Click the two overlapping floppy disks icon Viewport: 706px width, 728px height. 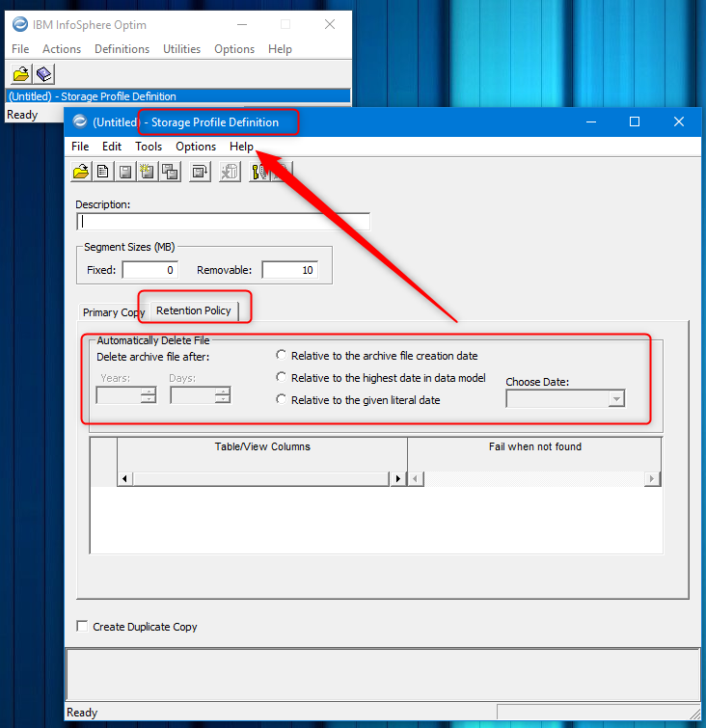tap(170, 172)
